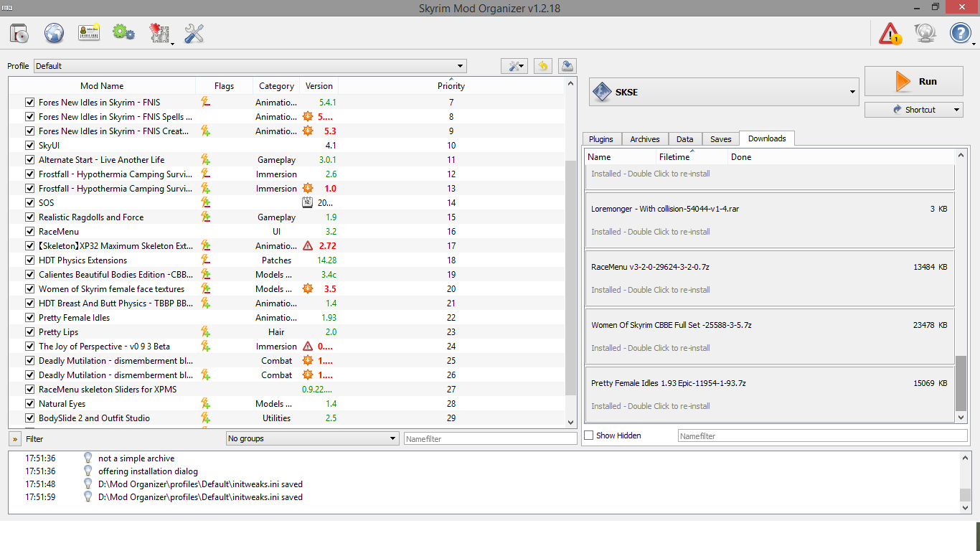Uncheck BodySlide 2 and Outfit Studio
Viewport: 980px width, 551px height.
(x=29, y=418)
